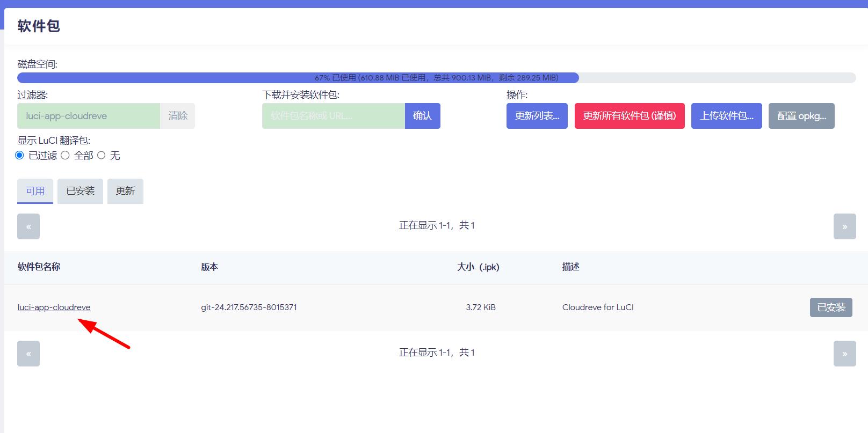Click the 确认 confirm install button

423,116
